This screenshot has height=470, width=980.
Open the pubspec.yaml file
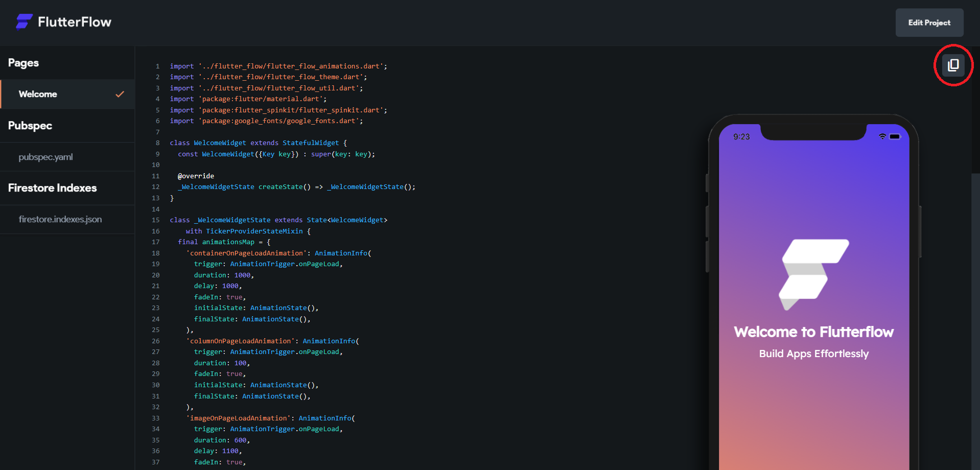pos(46,157)
